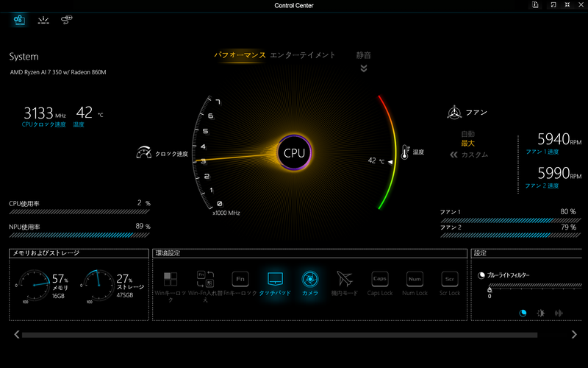Select 最大 fan mode
The image size is (588, 368).
(468, 143)
